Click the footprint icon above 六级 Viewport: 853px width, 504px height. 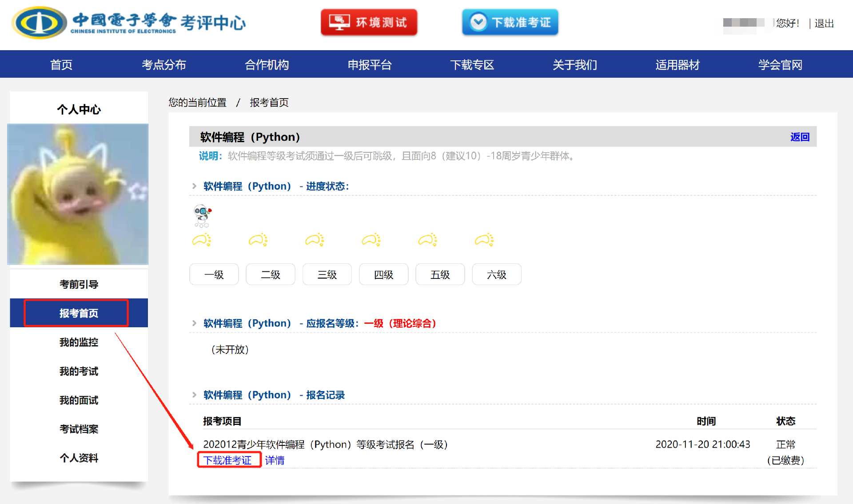point(485,240)
